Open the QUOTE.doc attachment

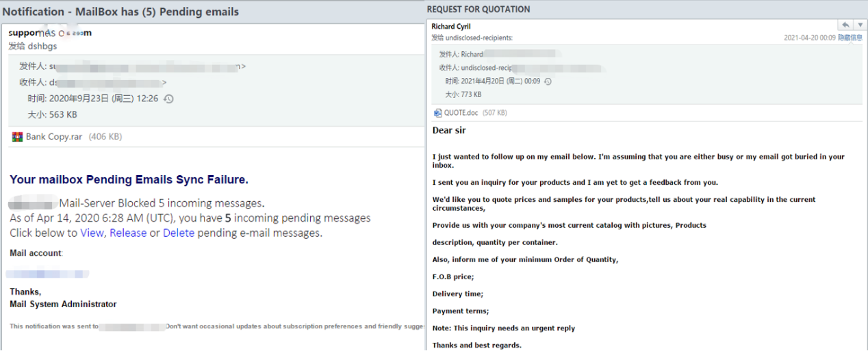461,113
